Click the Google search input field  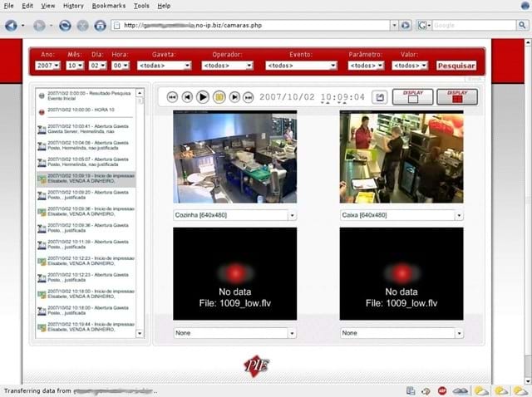(x=474, y=26)
